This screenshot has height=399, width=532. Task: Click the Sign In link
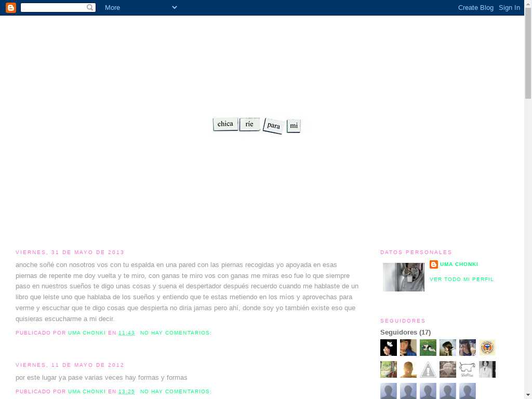coord(509,7)
